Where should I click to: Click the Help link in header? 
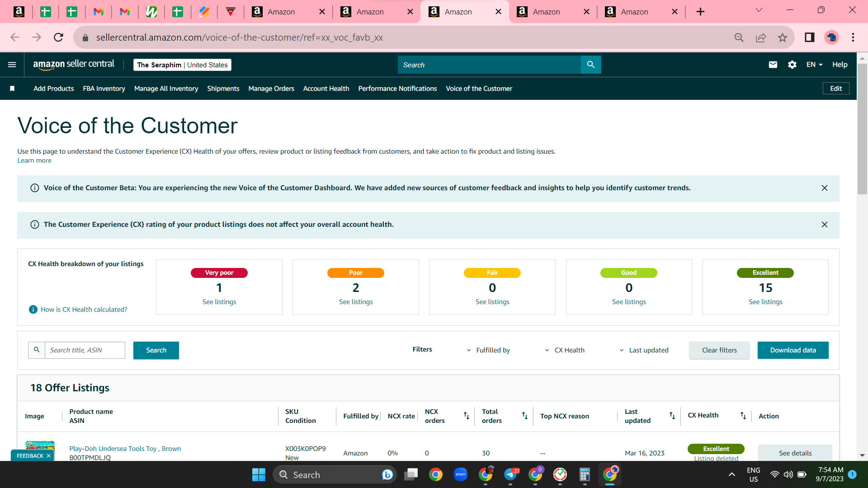coord(840,65)
